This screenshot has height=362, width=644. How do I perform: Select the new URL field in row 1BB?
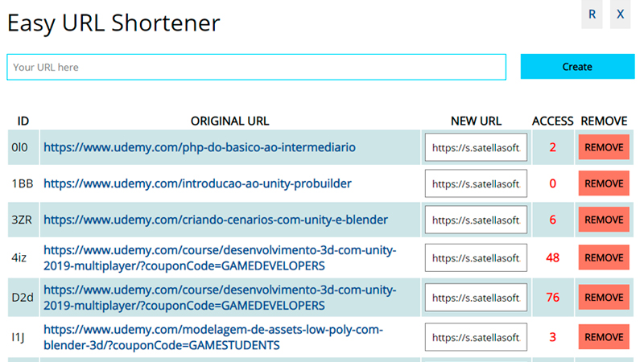(476, 183)
